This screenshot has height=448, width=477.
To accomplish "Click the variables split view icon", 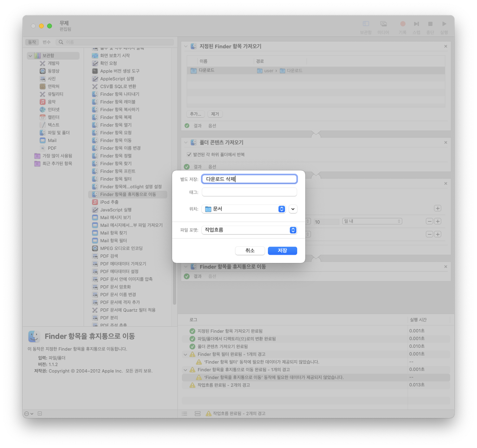I will click(x=197, y=414).
